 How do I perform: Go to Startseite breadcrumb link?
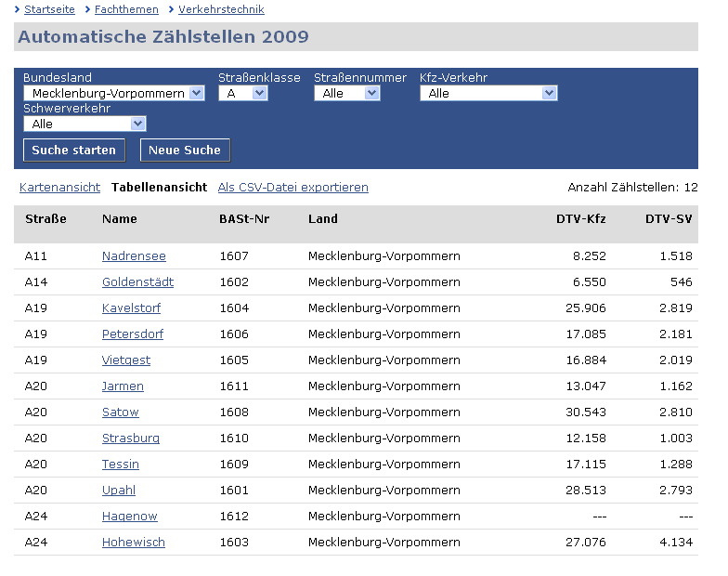point(49,9)
